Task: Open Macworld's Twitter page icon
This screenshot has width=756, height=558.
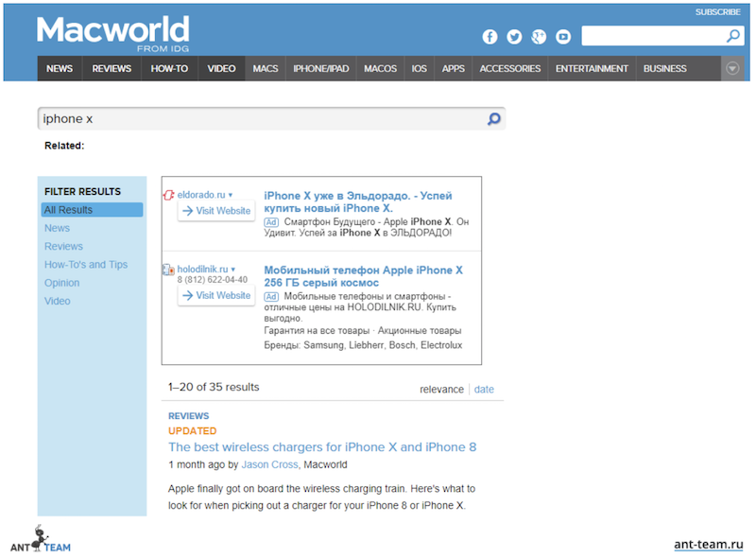Action: [x=514, y=37]
